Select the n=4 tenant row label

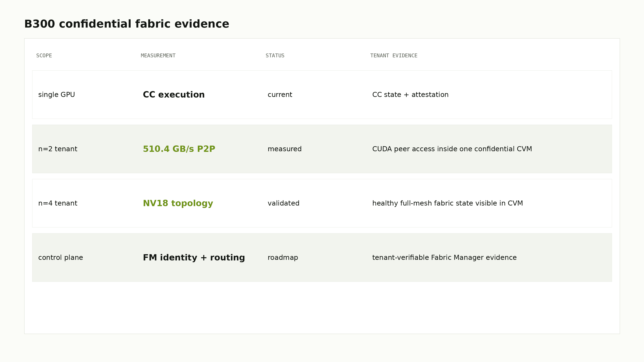[x=58, y=203]
